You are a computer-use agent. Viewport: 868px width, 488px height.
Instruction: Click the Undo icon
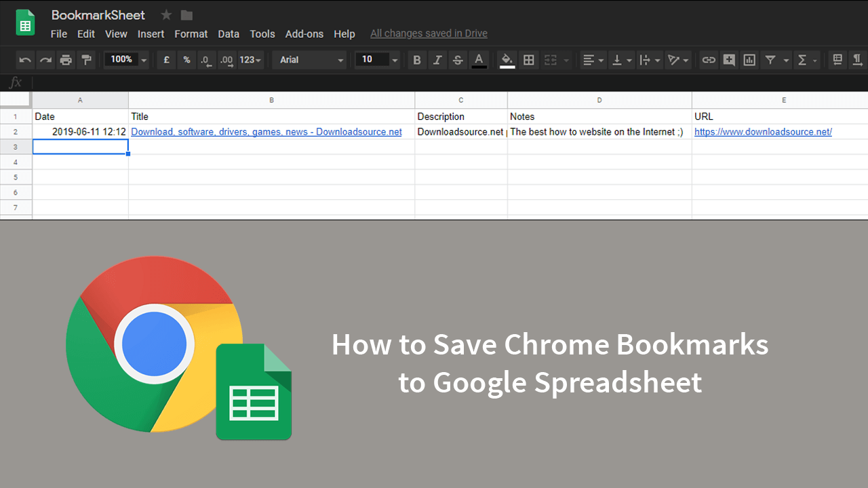point(25,60)
